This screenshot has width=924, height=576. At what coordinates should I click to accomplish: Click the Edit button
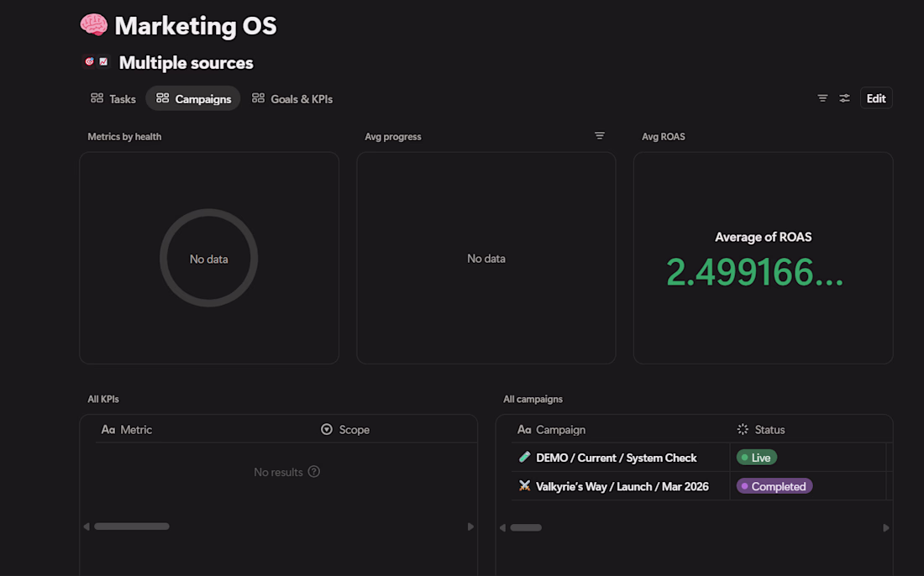pyautogui.click(x=876, y=98)
